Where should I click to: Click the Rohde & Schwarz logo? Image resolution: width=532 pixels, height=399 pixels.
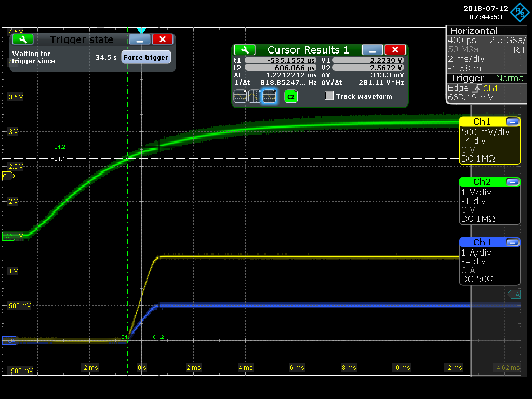tap(520, 12)
